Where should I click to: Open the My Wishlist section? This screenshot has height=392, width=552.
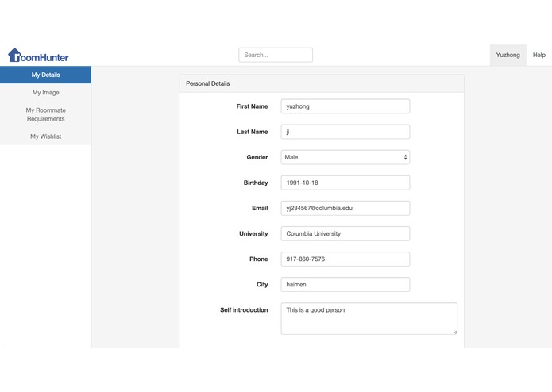pyautogui.click(x=45, y=136)
